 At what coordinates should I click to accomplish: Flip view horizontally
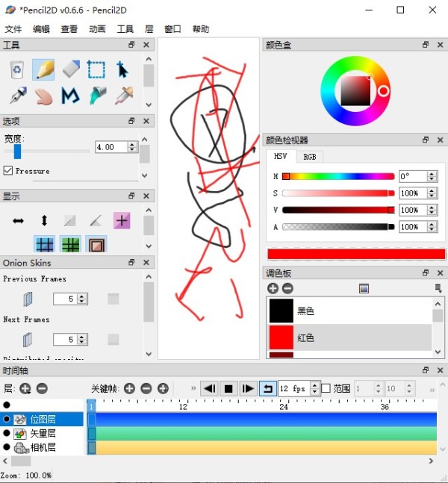pos(18,220)
